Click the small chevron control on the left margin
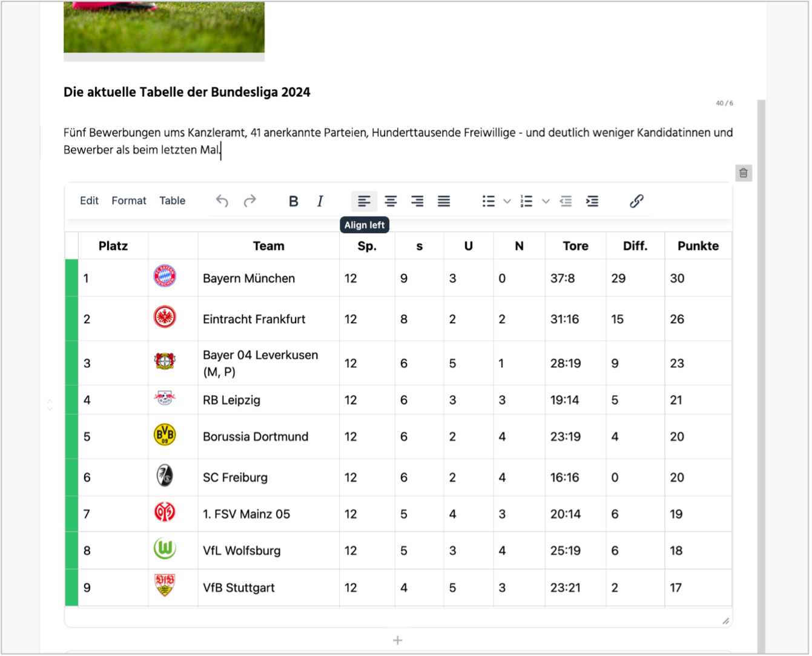The width and height of the screenshot is (812, 656). (50, 404)
